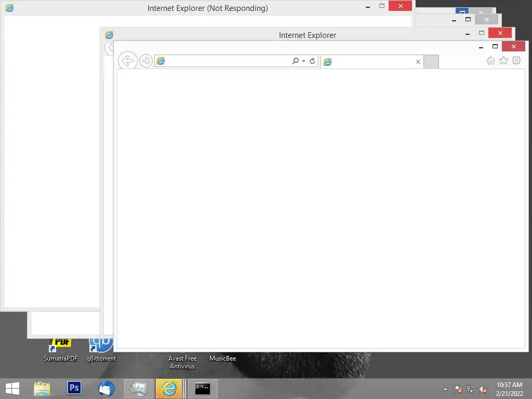Refresh the page in front IE window
The image size is (532, 399).
(x=312, y=61)
